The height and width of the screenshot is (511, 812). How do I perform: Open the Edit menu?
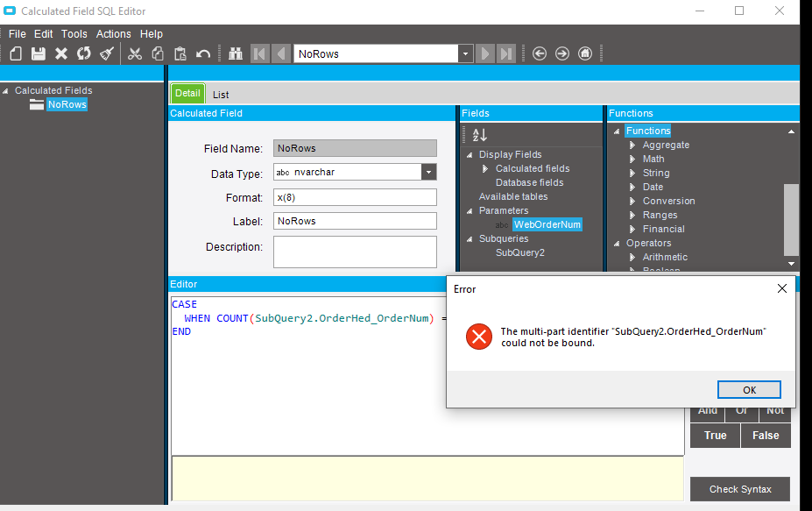(44, 33)
